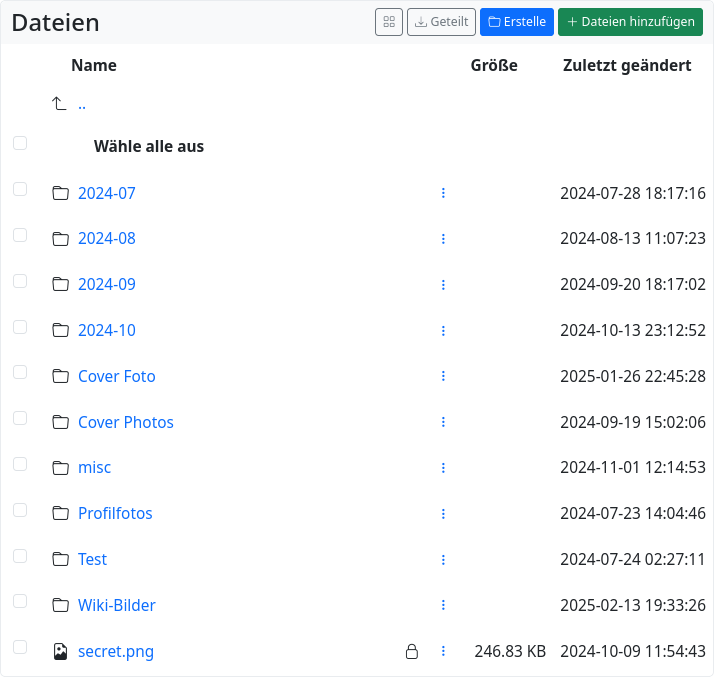Select the 2024-09 folder checkbox
The image size is (714, 677).
(20, 281)
